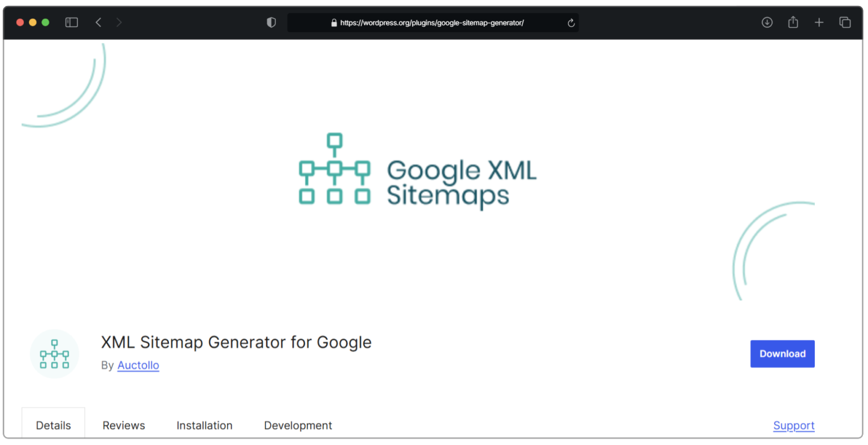Screen dimensions: 868x445
Task: Select the Development tab
Action: click(x=298, y=425)
